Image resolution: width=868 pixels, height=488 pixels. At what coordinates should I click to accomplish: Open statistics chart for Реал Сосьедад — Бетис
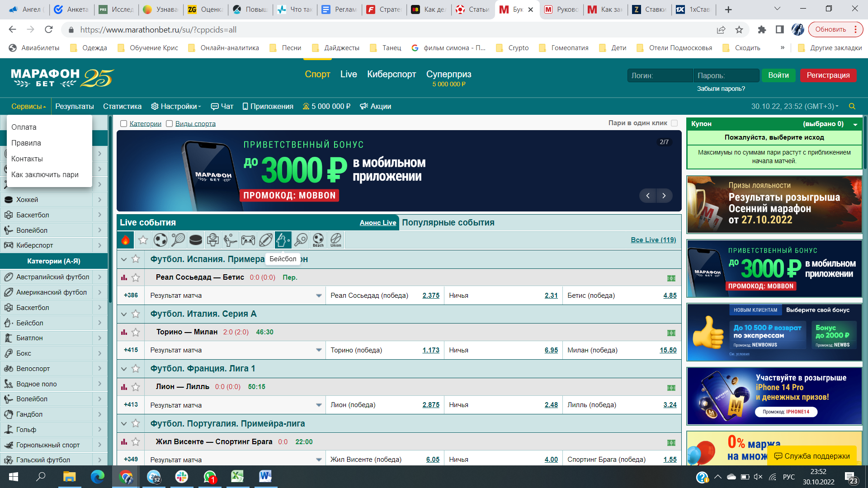124,277
